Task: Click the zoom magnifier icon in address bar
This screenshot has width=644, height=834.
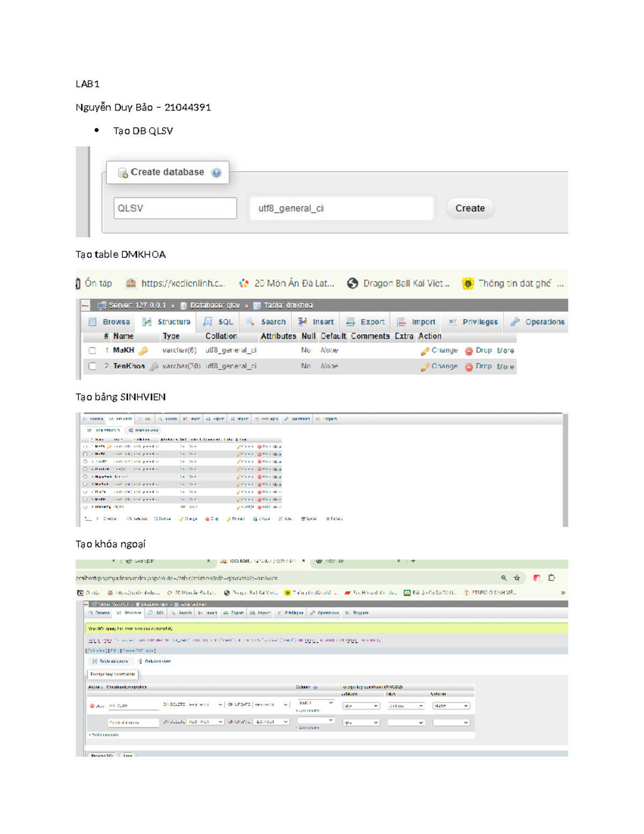Action: (x=503, y=578)
